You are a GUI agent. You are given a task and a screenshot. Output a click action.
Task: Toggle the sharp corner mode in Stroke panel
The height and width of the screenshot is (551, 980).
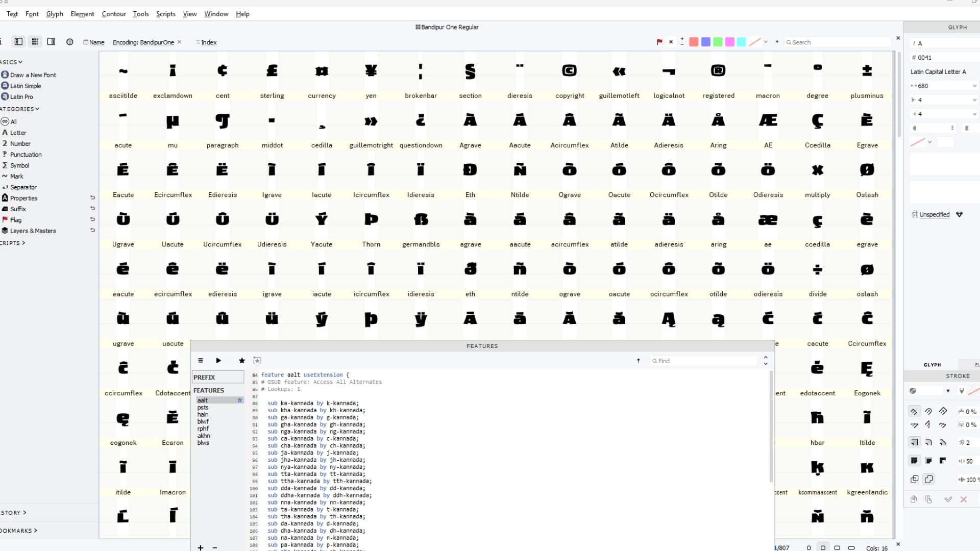(x=914, y=443)
